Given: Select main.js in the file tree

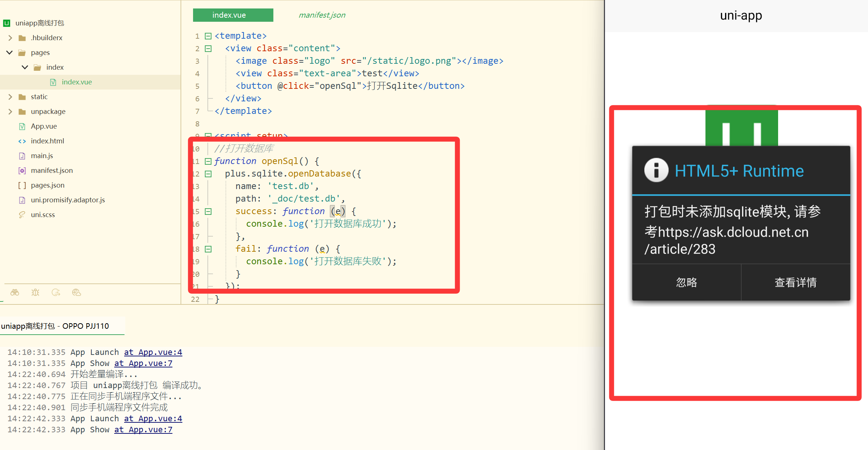Looking at the screenshot, I should 42,156.
